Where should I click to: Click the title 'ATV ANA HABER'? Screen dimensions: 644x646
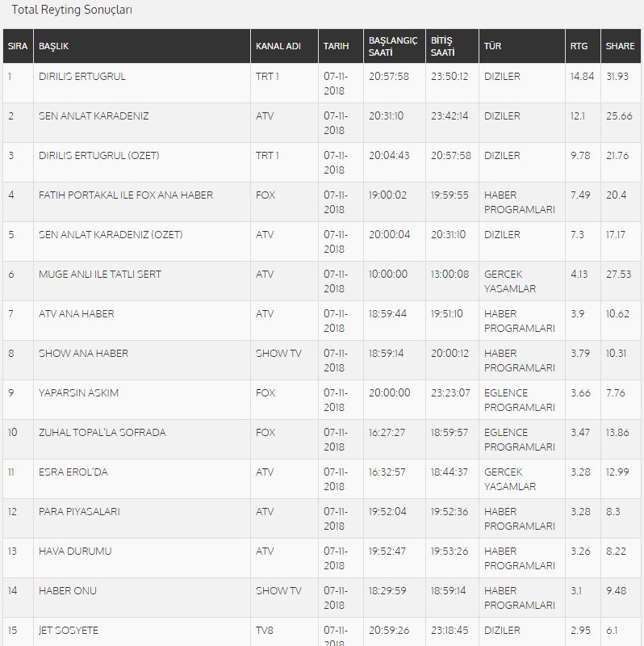76,314
